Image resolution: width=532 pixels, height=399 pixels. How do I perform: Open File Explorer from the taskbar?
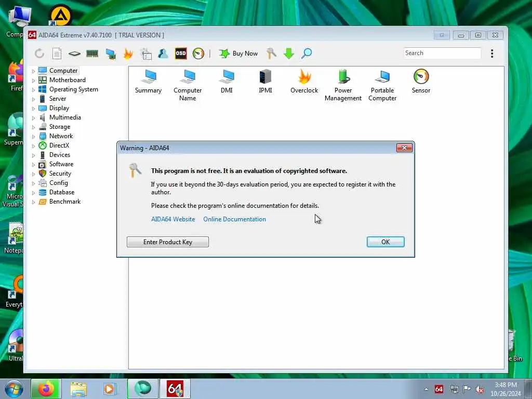[x=78, y=389]
